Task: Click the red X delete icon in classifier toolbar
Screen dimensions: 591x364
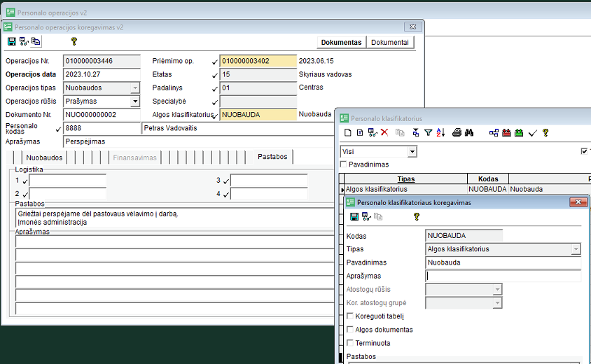Action: 384,132
